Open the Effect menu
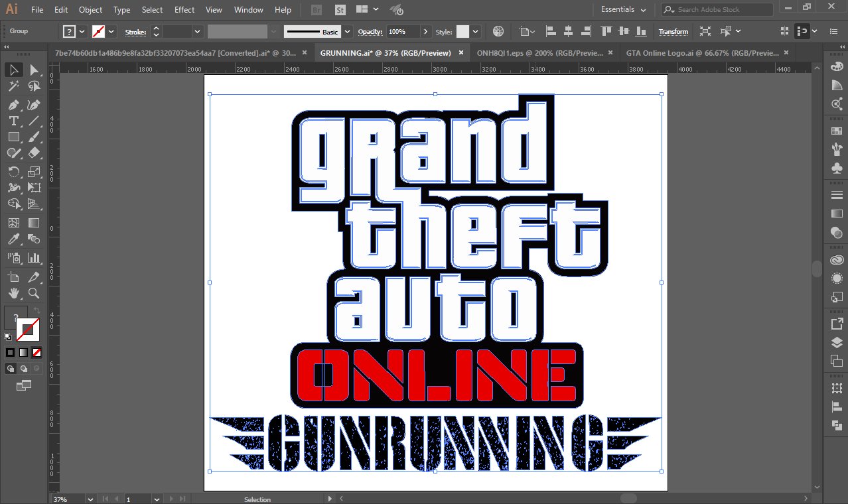Viewport: 848px width, 504px height. pyautogui.click(x=184, y=9)
